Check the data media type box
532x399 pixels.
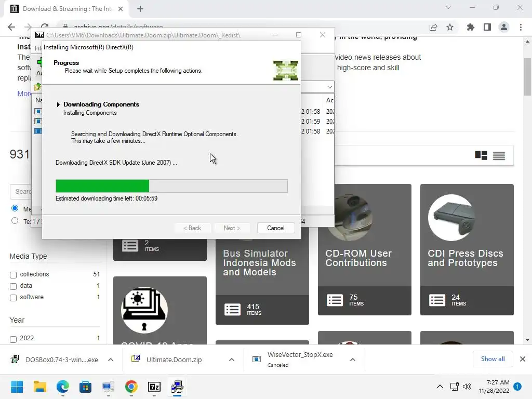[13, 286]
